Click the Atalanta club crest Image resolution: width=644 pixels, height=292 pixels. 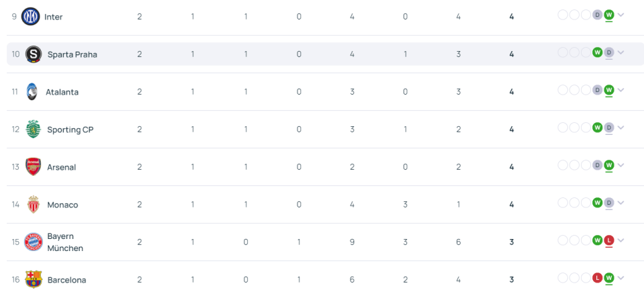tap(32, 91)
